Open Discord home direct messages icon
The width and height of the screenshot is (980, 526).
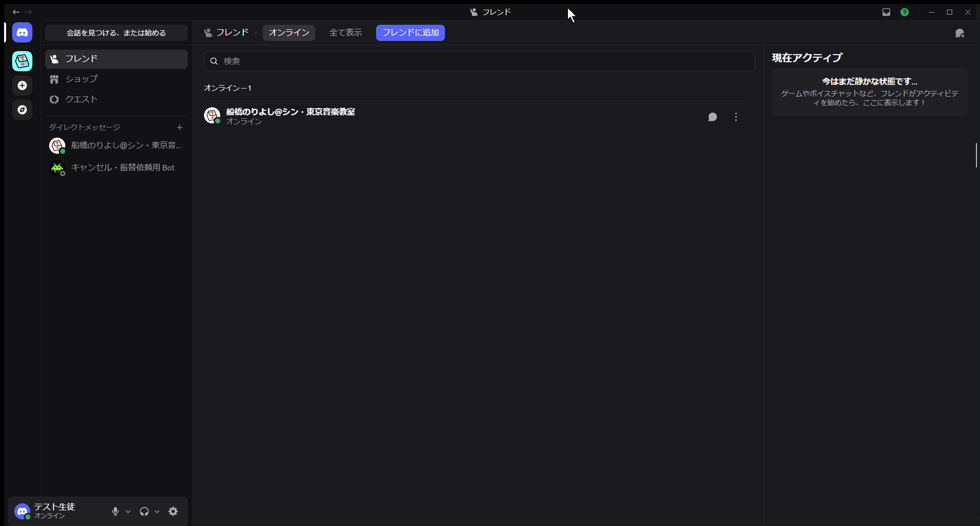22,32
